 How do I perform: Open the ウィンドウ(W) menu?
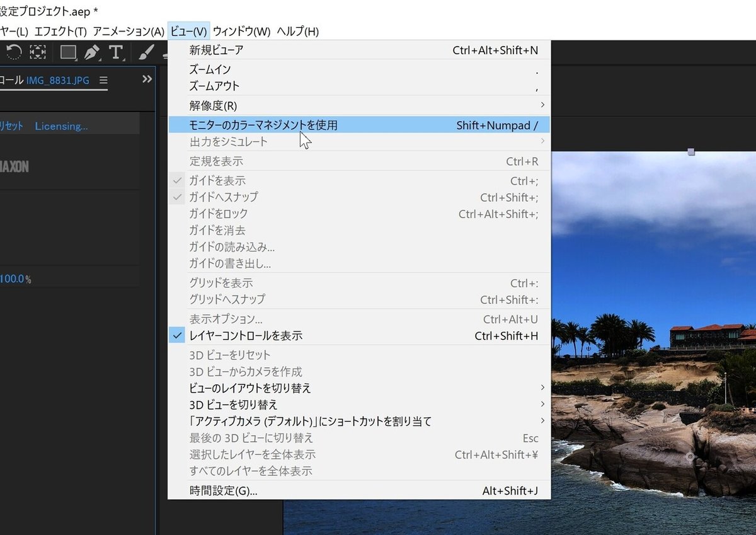[241, 31]
